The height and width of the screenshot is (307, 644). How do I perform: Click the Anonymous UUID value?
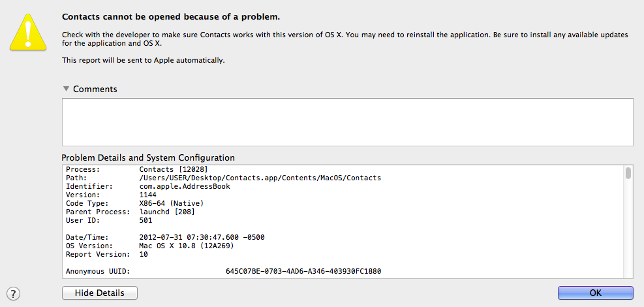303,271
